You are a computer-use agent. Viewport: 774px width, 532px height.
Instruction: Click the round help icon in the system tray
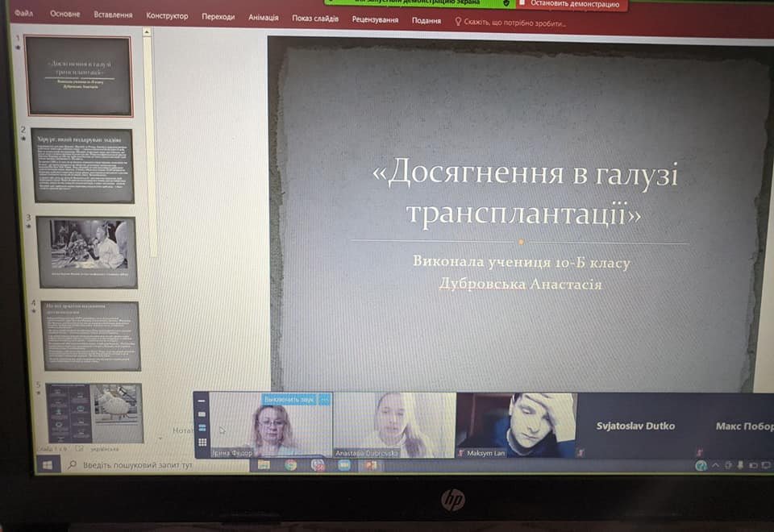point(701,465)
